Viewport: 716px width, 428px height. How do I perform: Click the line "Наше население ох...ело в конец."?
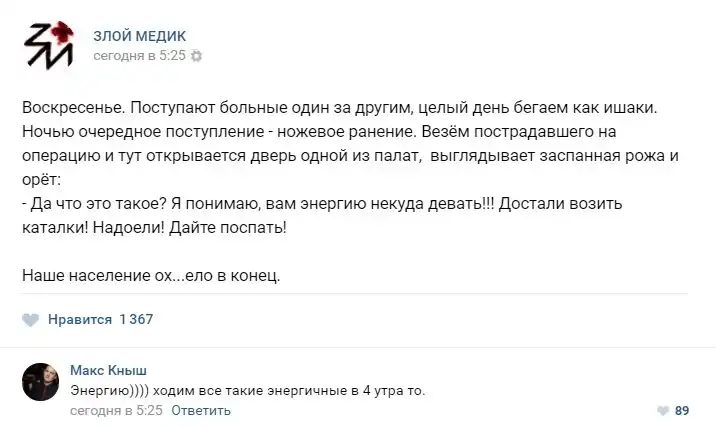pyautogui.click(x=150, y=274)
